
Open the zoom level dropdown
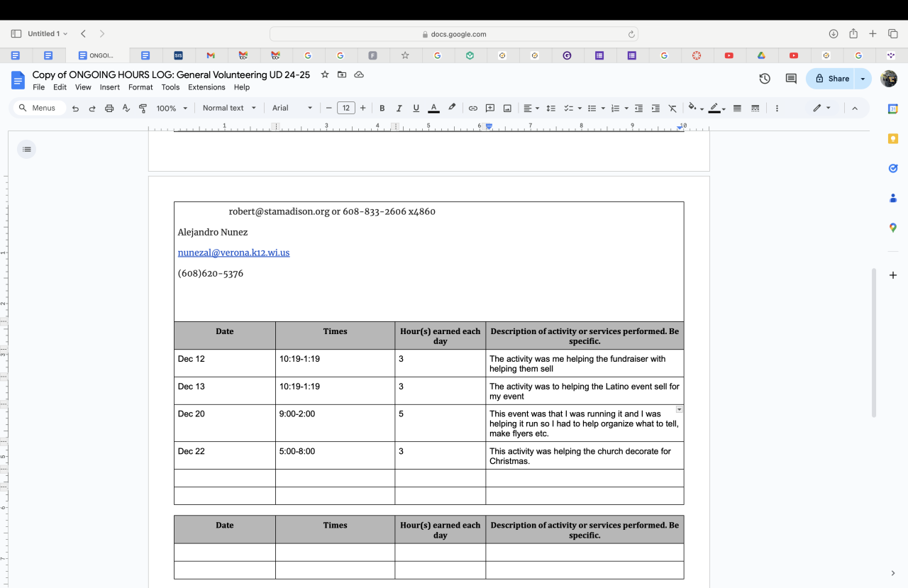pos(172,109)
